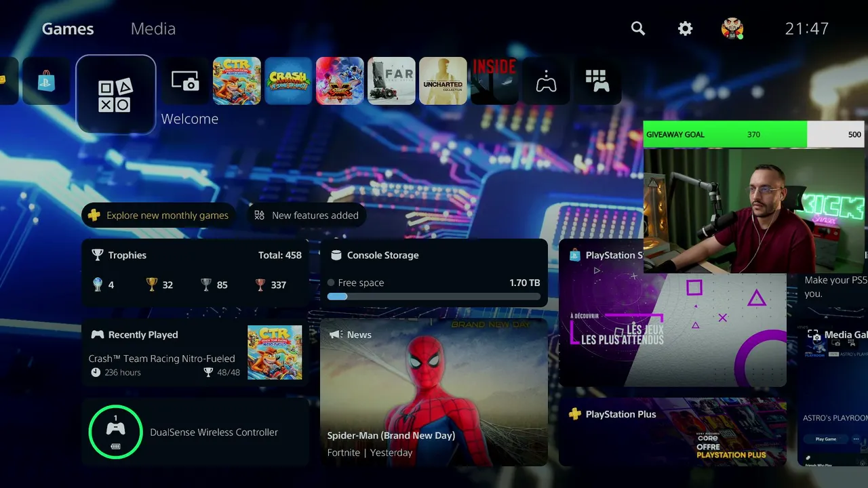Screen dimensions: 868x488
Task: Open the controller icon next to INSIDE
Action: click(x=546, y=81)
